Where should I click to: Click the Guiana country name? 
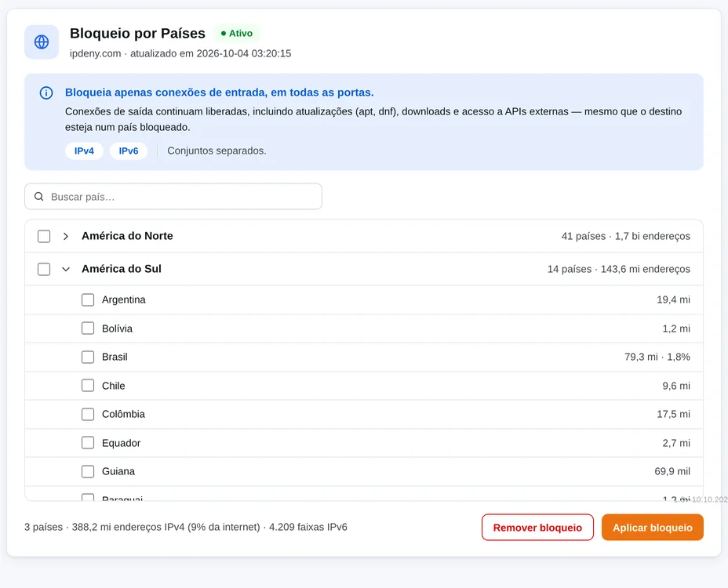(x=118, y=471)
